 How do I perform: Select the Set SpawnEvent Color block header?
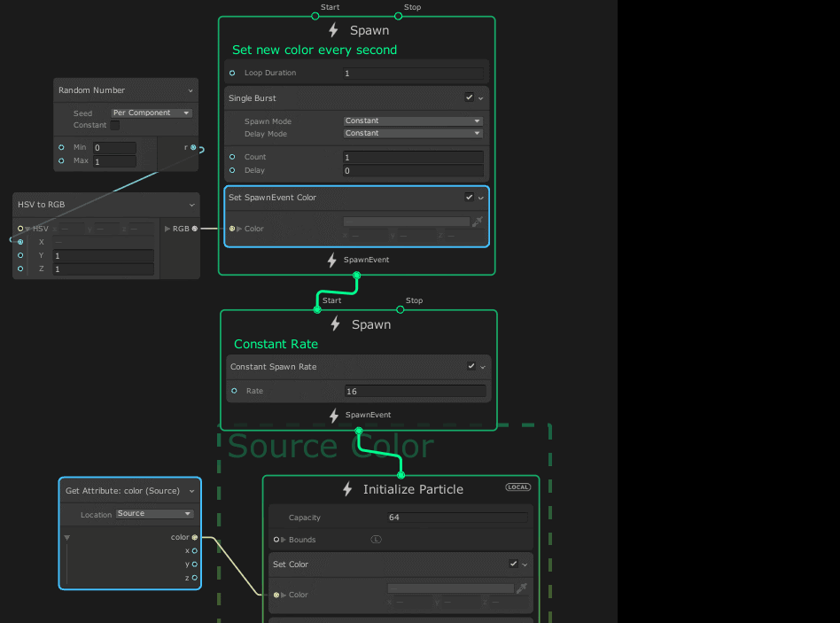(x=337, y=198)
